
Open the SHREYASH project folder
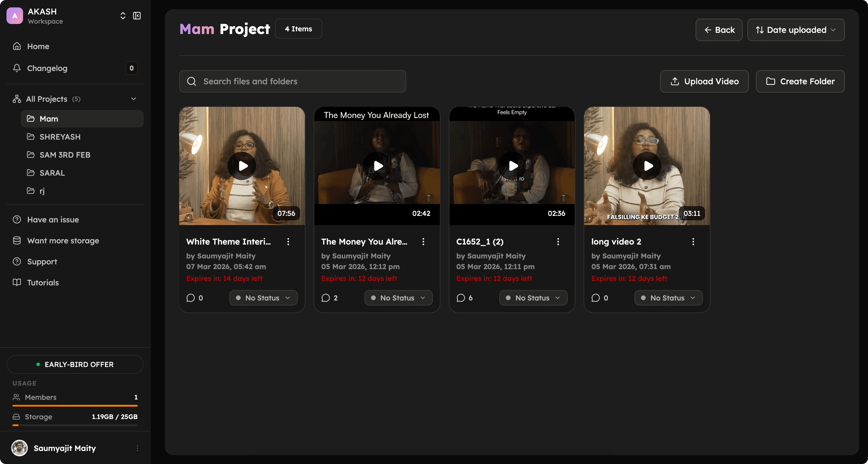pos(60,137)
